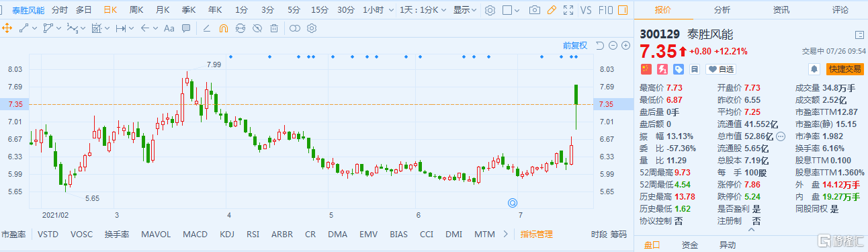Add a comment bubble annotation

[x=186, y=28]
